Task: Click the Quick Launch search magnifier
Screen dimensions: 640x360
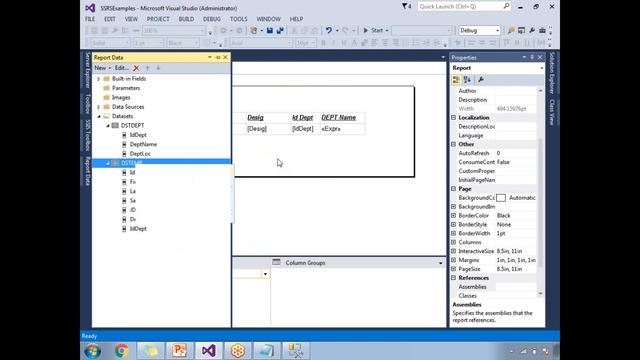Action: pos(506,6)
